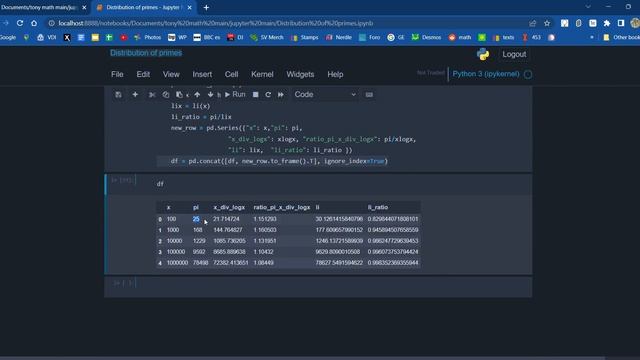Click the x_div_logx column header

[229, 207]
